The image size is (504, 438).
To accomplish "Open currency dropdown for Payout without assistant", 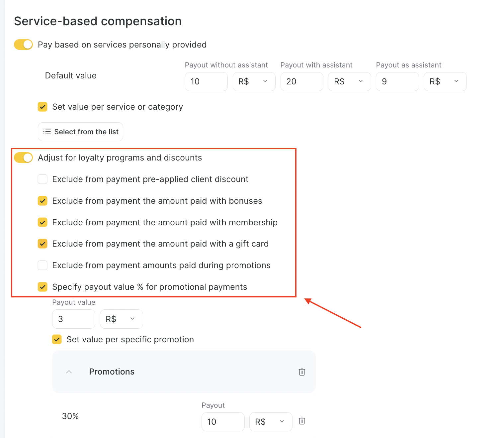I will [x=254, y=81].
